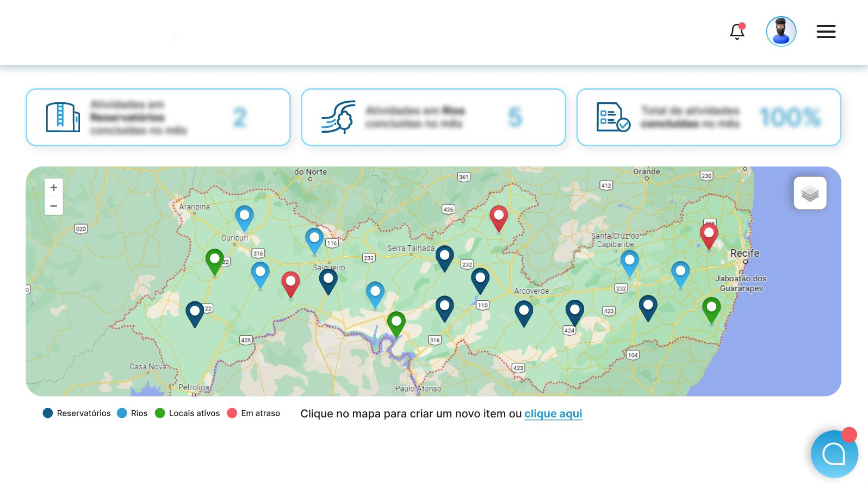The width and height of the screenshot is (868, 488).
Task: Click the Reservatórios legend dot
Action: [x=48, y=413]
